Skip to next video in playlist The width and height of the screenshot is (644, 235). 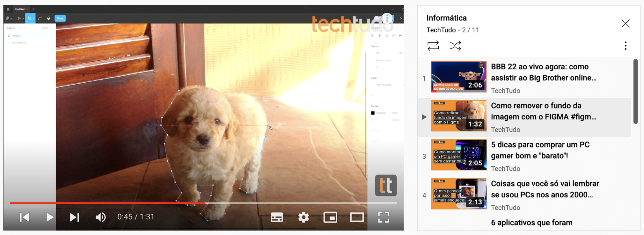(75, 217)
